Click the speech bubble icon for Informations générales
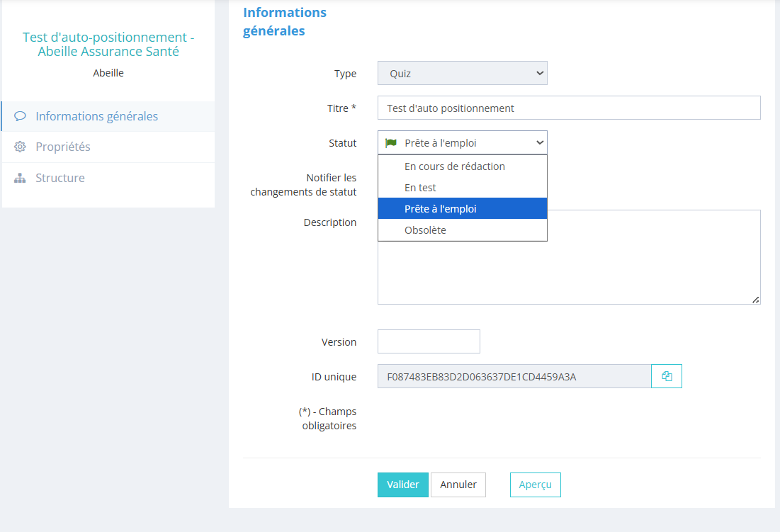780x532 pixels. (x=21, y=116)
